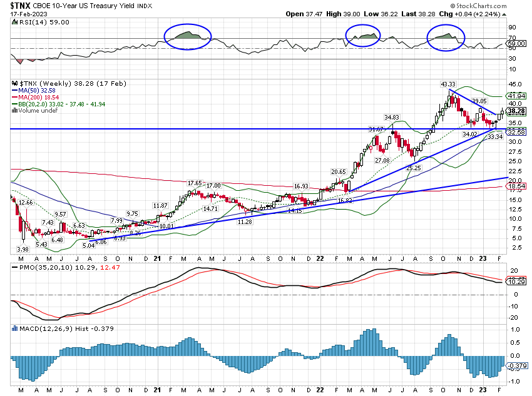Click the 41.94 upper band axis tag

click(516, 96)
